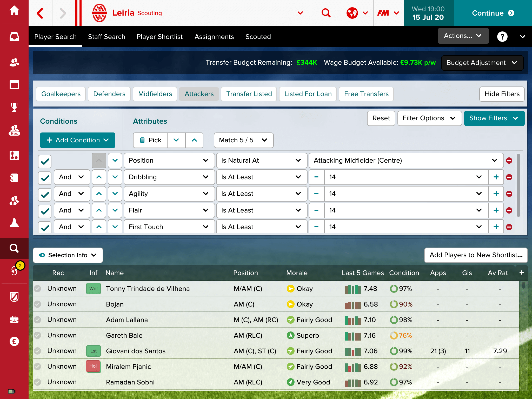Remove the Dribbling condition row
532x399 pixels.
[509, 177]
